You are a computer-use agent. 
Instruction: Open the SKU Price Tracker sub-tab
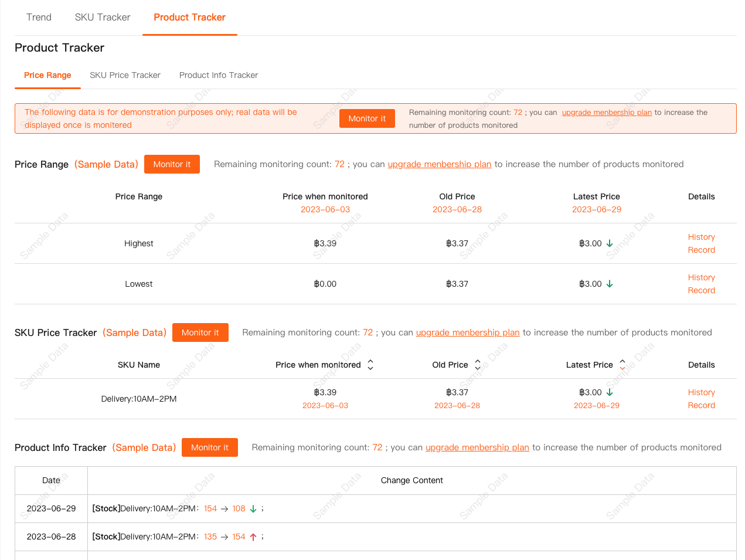click(125, 75)
